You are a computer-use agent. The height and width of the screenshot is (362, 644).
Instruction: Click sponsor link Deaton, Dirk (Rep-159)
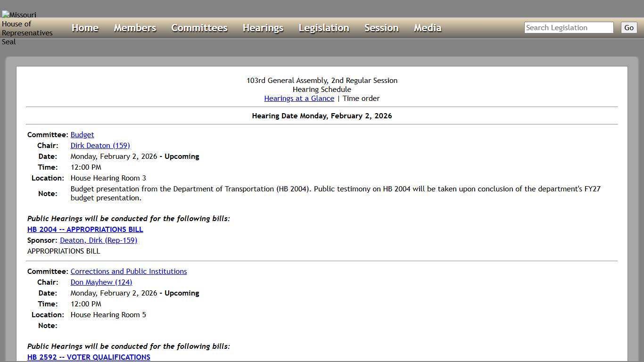[98, 240]
